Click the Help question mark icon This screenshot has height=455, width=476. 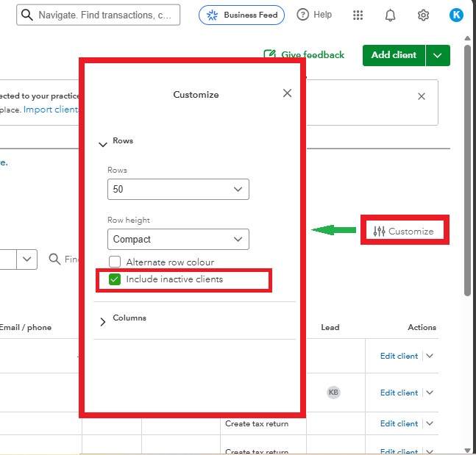tap(302, 15)
